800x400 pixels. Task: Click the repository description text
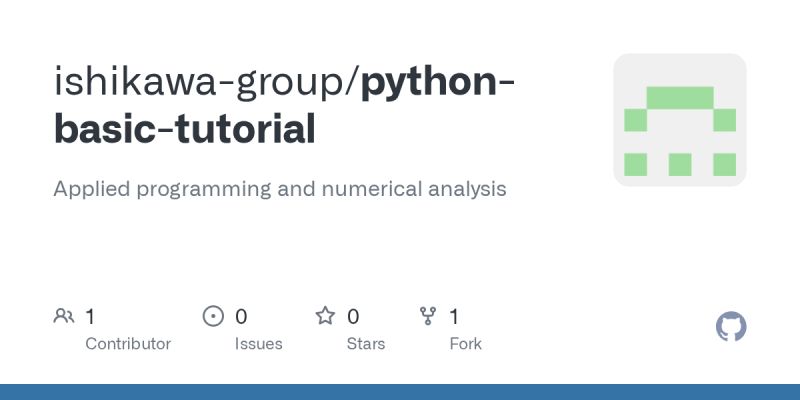click(x=280, y=188)
